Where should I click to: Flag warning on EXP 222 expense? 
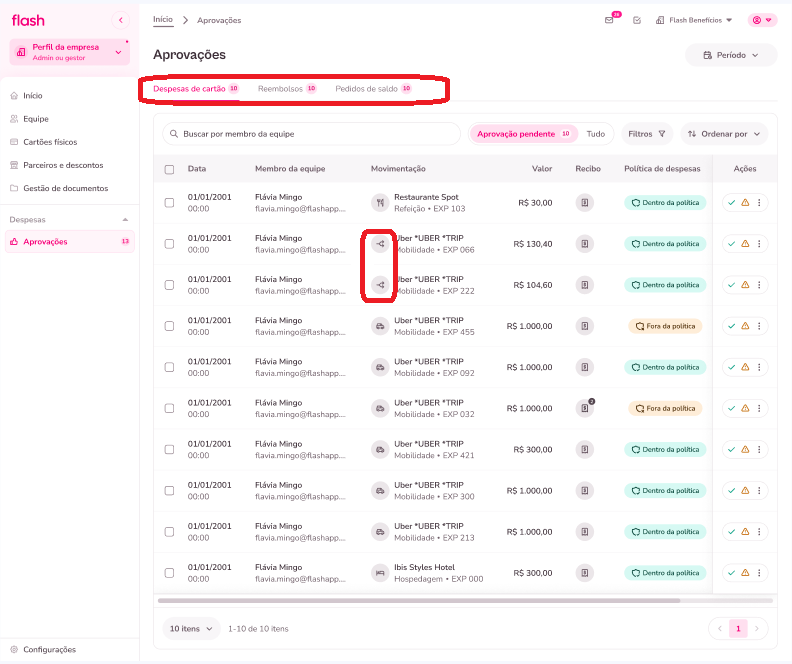(x=745, y=285)
